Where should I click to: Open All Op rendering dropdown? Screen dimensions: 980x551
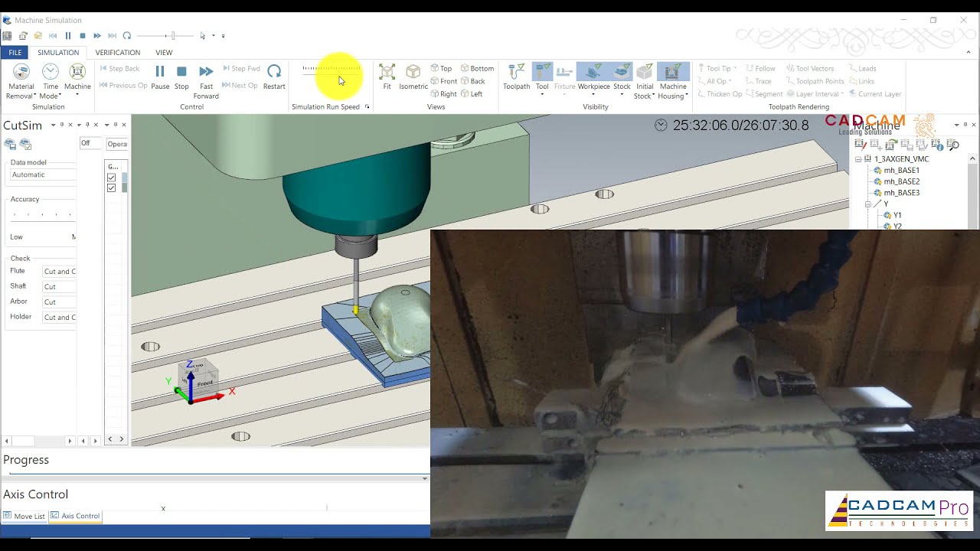coord(714,81)
